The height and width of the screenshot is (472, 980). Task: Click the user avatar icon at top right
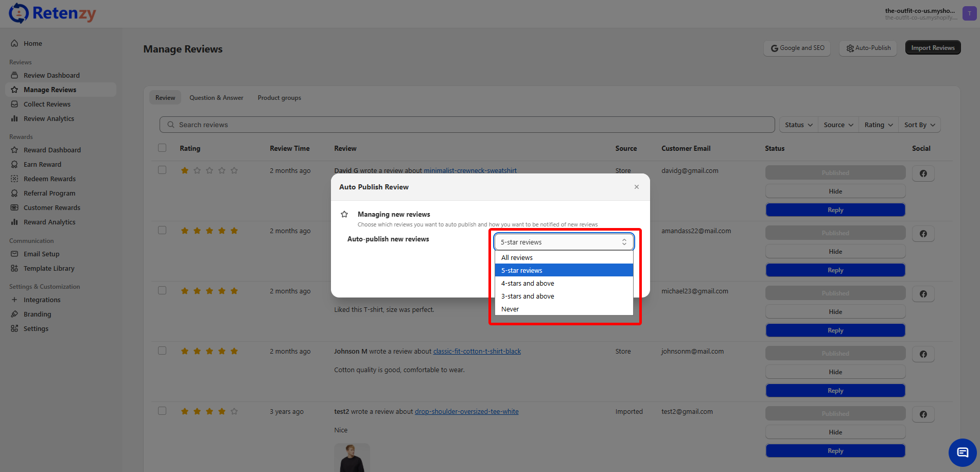coord(969,13)
